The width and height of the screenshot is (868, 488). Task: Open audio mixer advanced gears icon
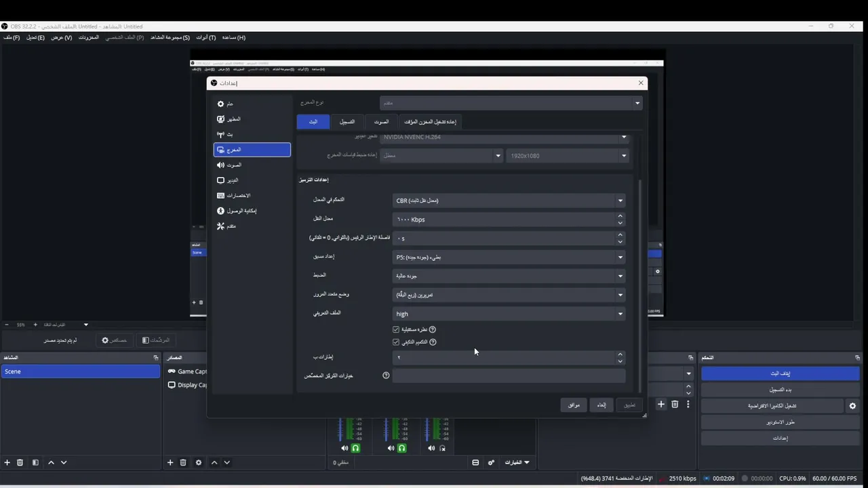point(491,462)
